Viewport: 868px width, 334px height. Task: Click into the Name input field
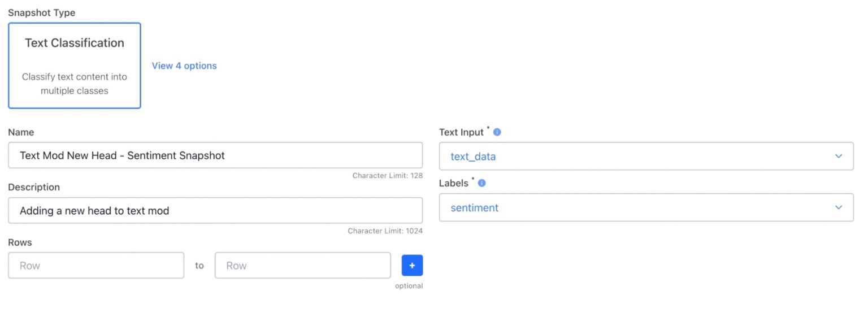(215, 155)
